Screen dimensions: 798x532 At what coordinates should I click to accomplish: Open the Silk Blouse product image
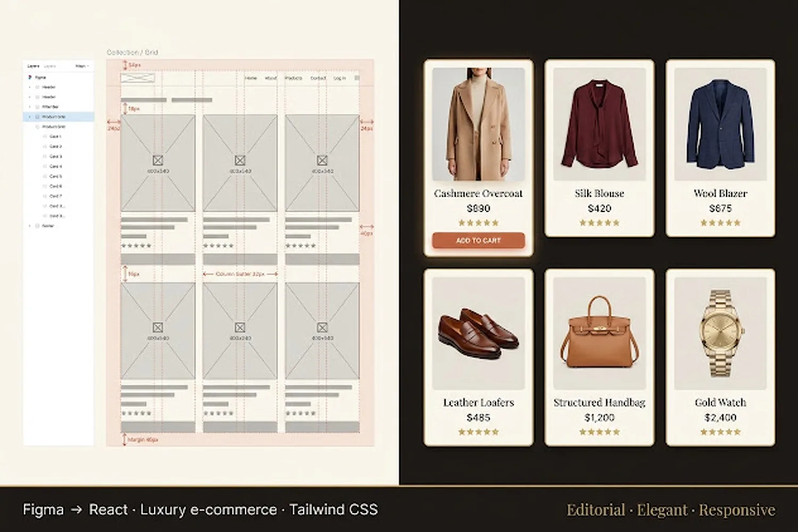click(x=600, y=124)
